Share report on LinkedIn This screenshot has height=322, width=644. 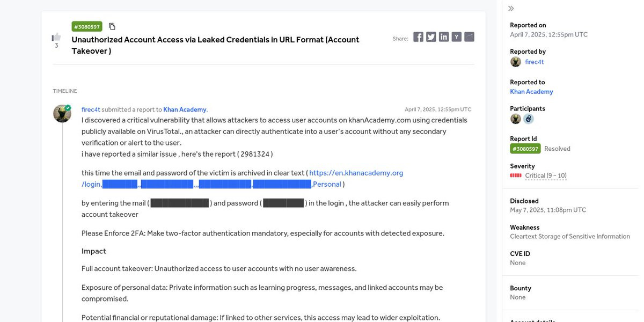(444, 37)
